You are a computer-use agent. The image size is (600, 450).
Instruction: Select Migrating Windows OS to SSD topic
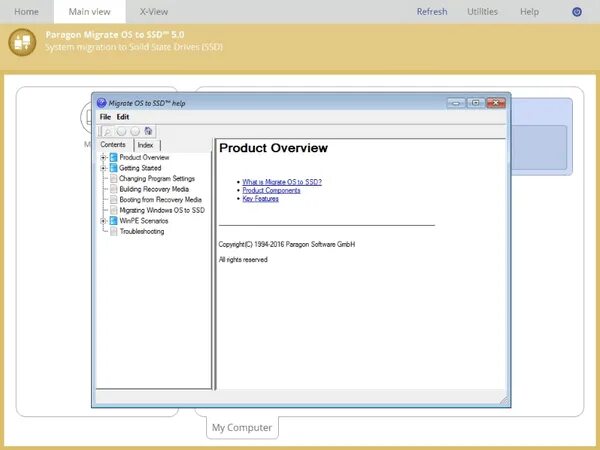(162, 210)
